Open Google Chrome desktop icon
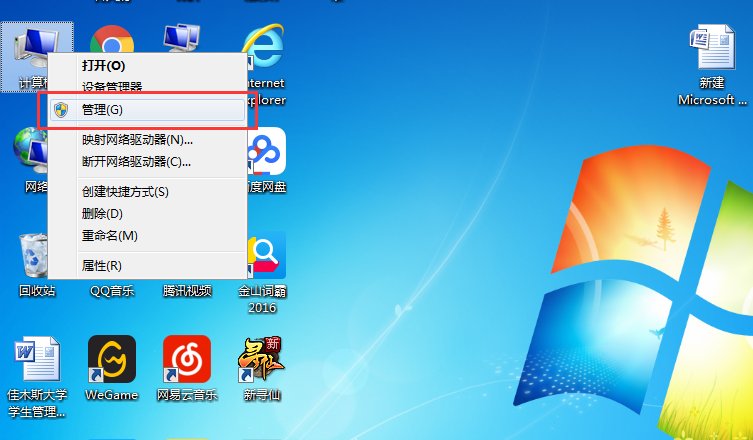Viewport: 753px width, 440px height. click(112, 39)
